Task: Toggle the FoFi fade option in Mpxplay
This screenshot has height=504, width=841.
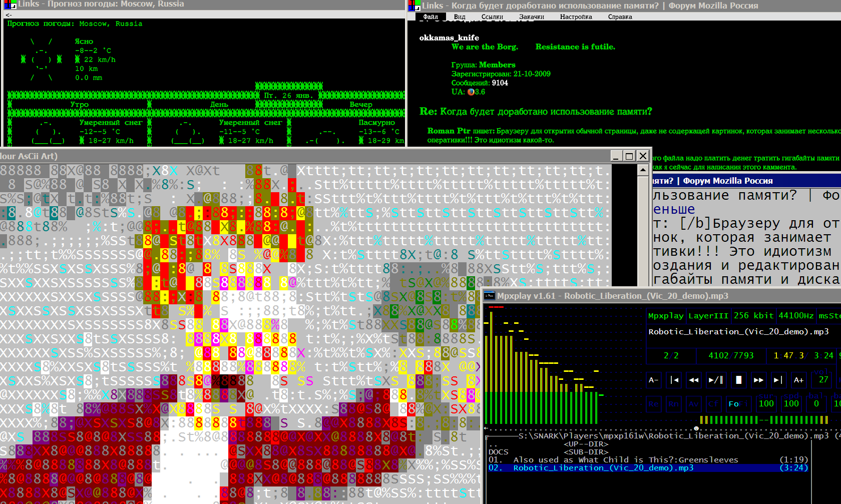Action: tap(738, 404)
